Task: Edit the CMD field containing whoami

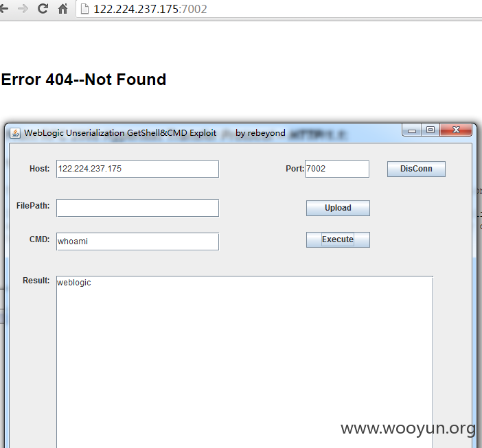Action: point(137,241)
